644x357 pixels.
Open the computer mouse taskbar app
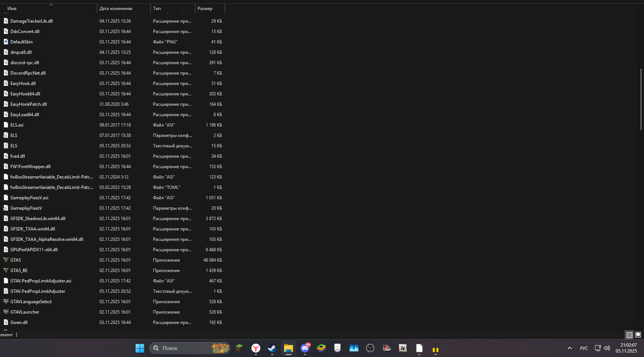coord(338,348)
